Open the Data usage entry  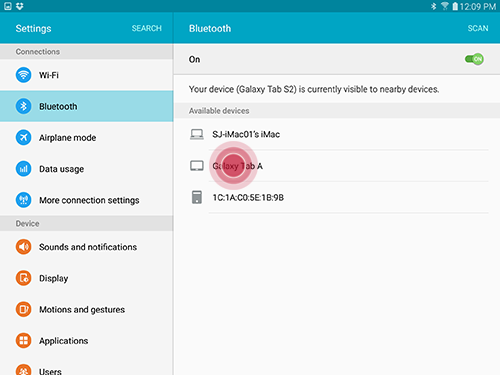click(x=87, y=169)
